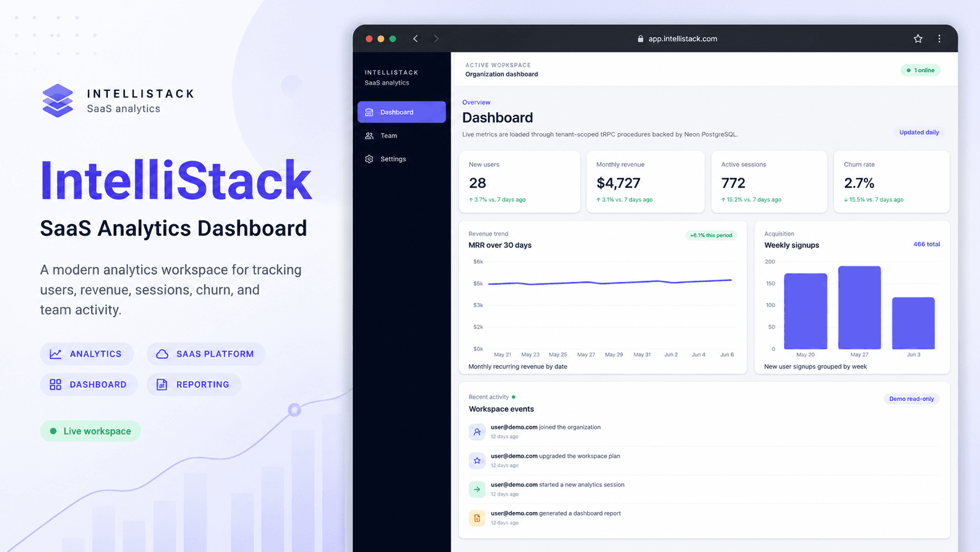Click the New user signups grouped by week caption
980x552 pixels.
[815, 367]
